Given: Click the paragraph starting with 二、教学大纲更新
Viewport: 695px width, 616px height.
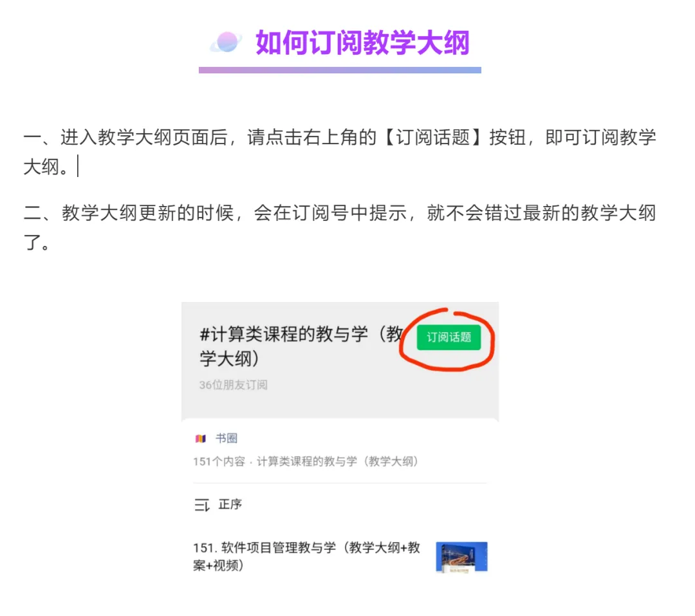Looking at the screenshot, I should 340,227.
